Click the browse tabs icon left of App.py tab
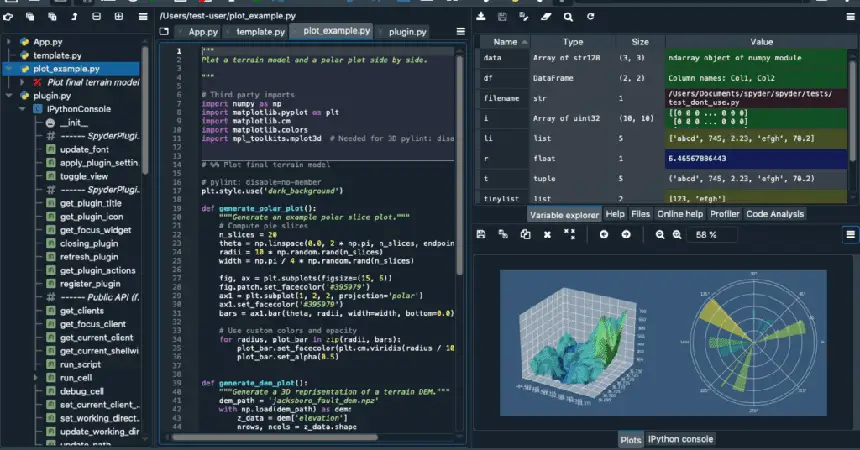Screen dimensions: 860x450 164,32
